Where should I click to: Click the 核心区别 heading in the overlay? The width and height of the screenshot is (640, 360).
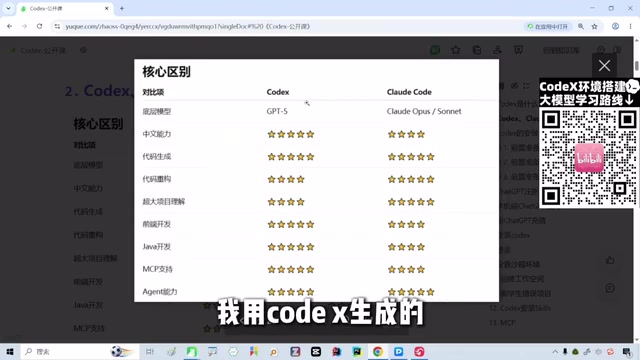point(166,72)
